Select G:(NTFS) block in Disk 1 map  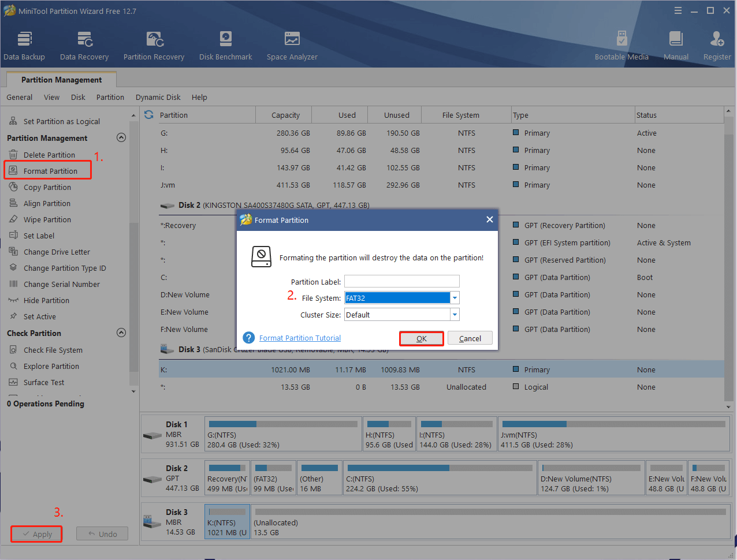point(283,434)
